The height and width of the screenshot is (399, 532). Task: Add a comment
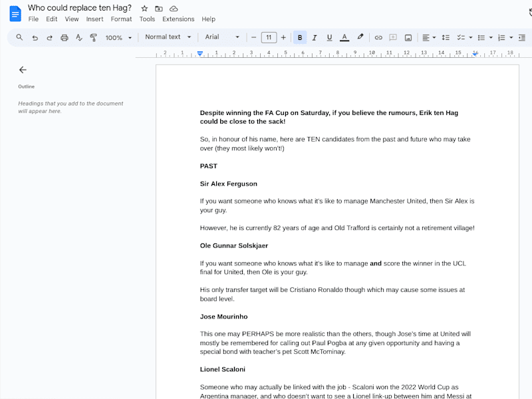point(393,38)
